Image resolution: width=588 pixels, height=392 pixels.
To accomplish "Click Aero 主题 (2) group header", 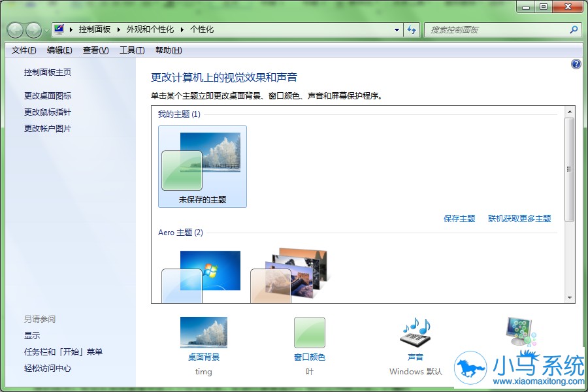I will [x=180, y=233].
